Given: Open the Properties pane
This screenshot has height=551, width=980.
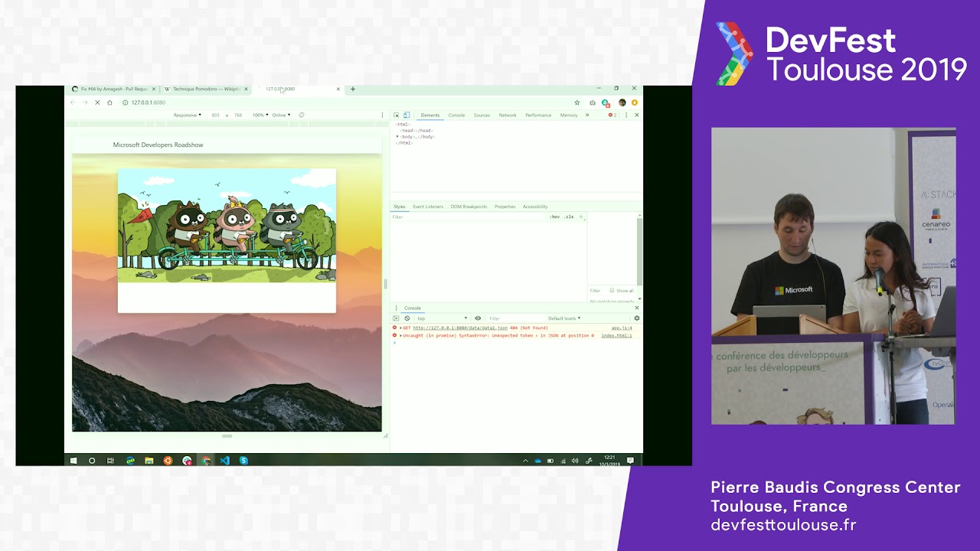Looking at the screenshot, I should click(505, 207).
